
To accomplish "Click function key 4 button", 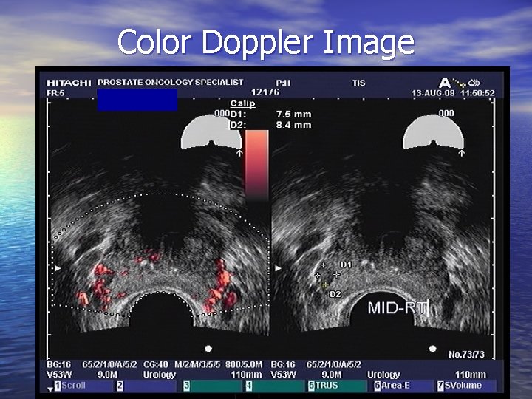I will pyautogui.click(x=274, y=386).
